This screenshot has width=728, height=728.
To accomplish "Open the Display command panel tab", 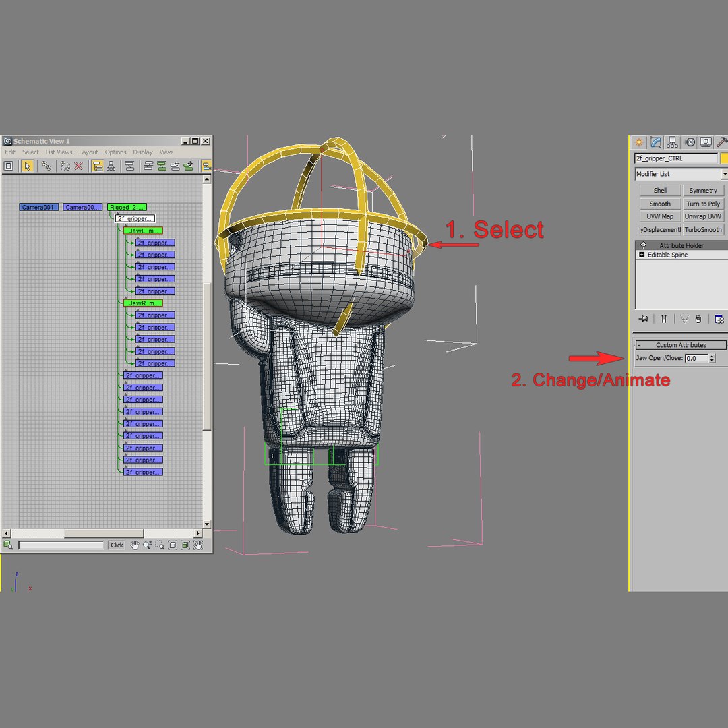I will tap(706, 142).
